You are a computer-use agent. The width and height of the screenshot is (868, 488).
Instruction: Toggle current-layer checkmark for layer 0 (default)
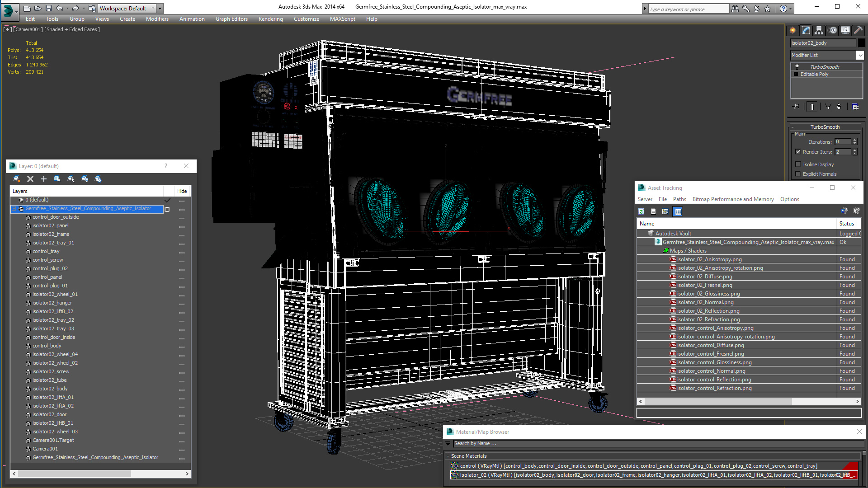pos(168,200)
